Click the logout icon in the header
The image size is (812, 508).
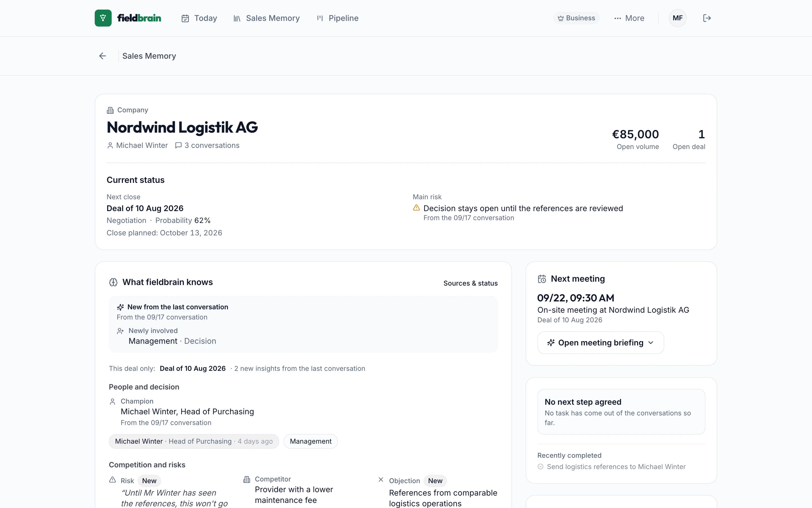pyautogui.click(x=707, y=18)
